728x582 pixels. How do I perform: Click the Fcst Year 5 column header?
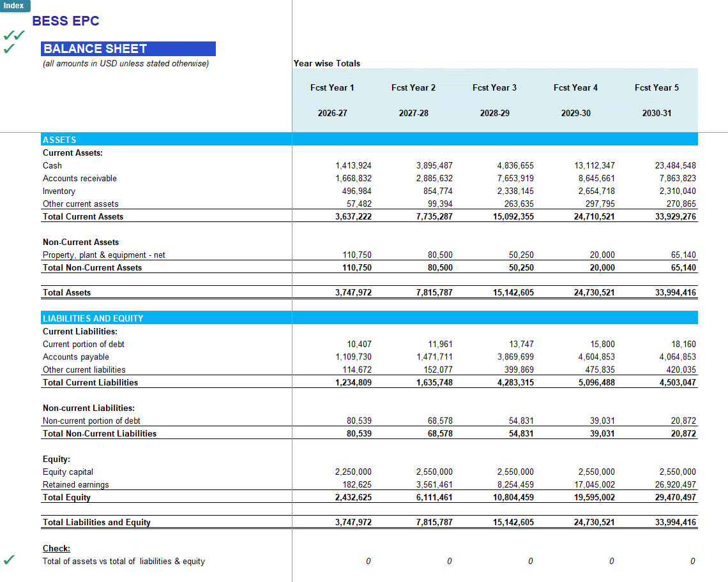(657, 87)
